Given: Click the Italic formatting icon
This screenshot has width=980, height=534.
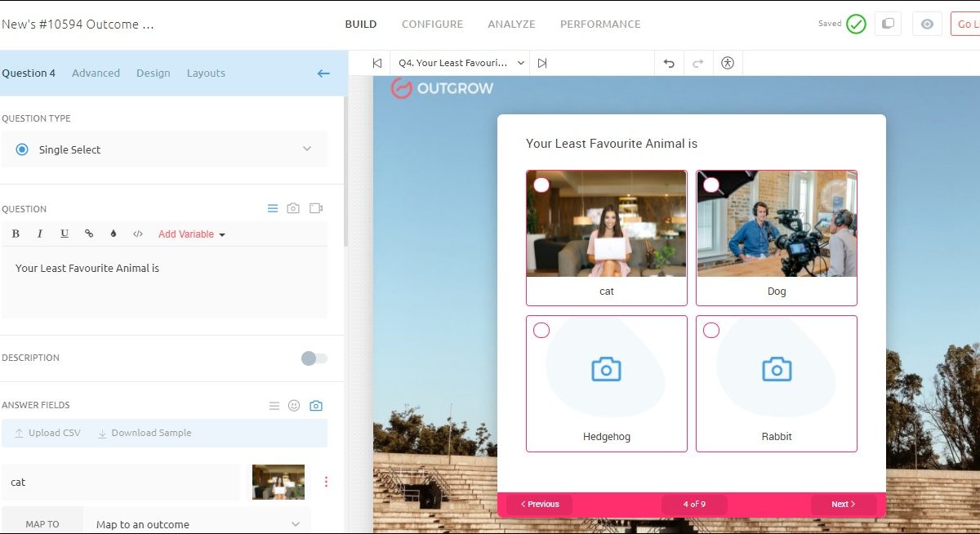Looking at the screenshot, I should 39,234.
